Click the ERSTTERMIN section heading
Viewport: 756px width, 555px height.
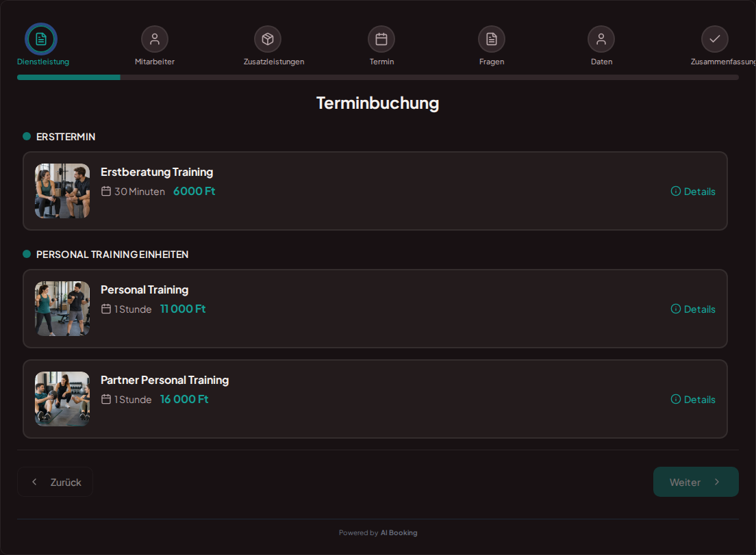point(66,137)
